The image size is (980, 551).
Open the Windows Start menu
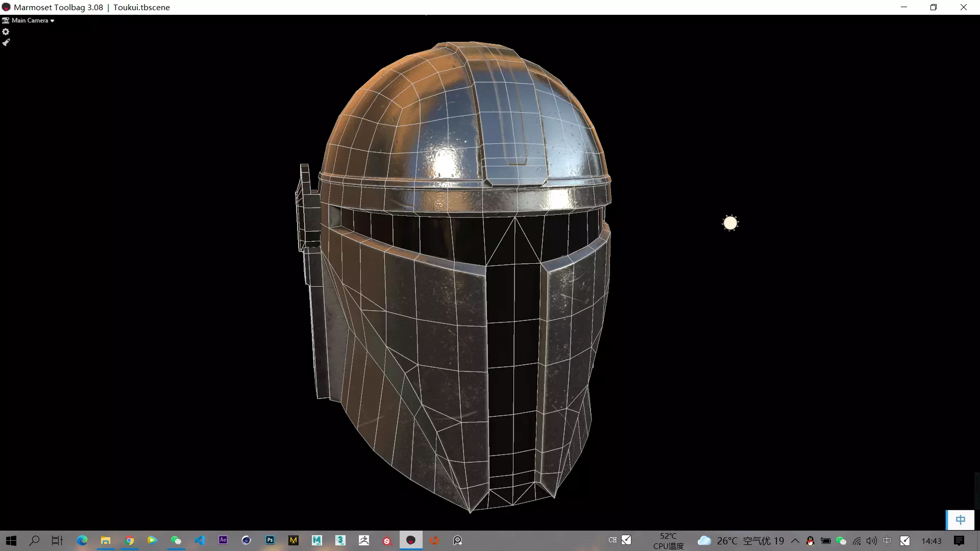click(x=11, y=540)
